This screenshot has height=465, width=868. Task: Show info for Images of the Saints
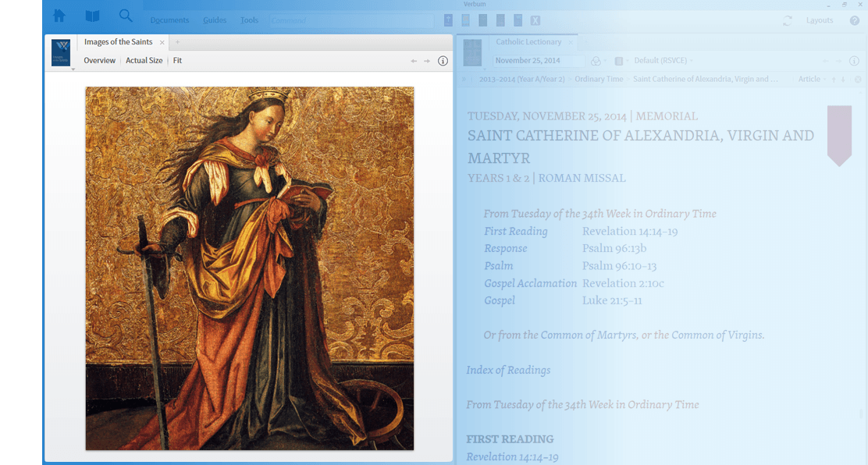coord(443,61)
